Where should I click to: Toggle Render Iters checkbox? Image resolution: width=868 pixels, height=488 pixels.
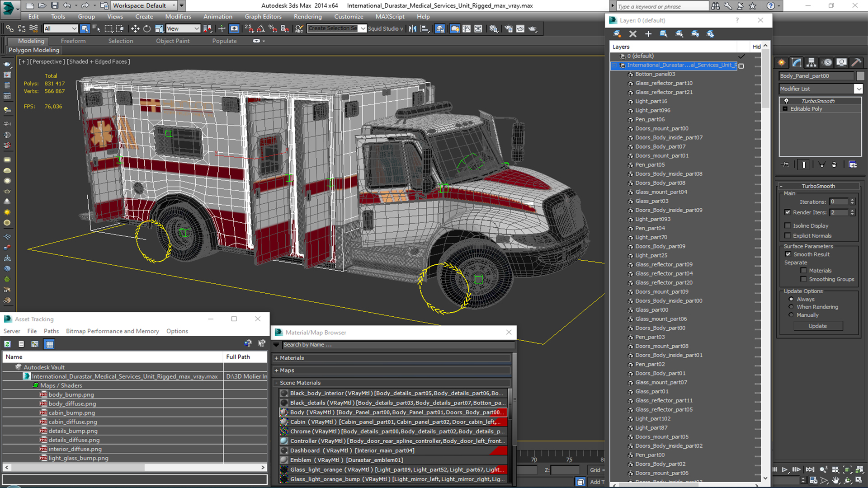pos(788,212)
